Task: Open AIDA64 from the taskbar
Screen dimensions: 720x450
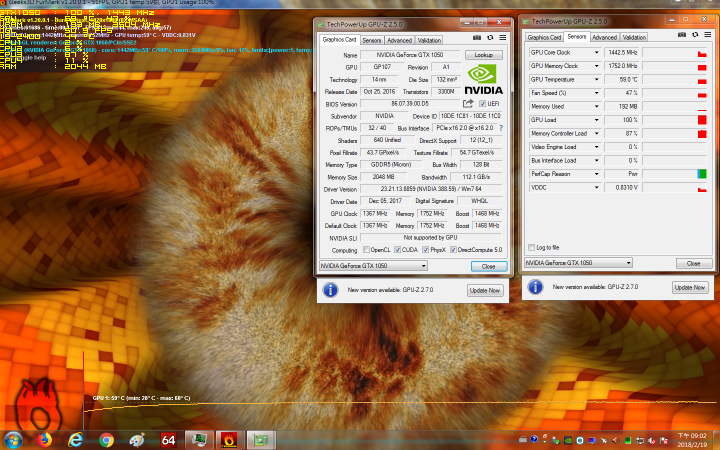Action: pyautogui.click(x=168, y=440)
